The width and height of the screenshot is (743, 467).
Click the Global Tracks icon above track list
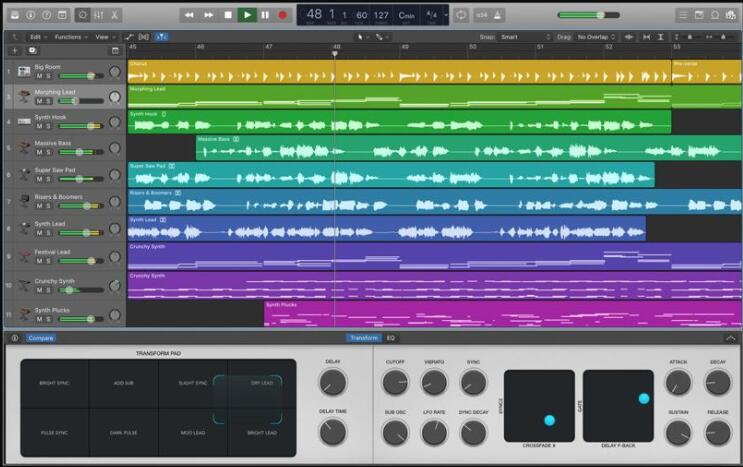pos(115,51)
